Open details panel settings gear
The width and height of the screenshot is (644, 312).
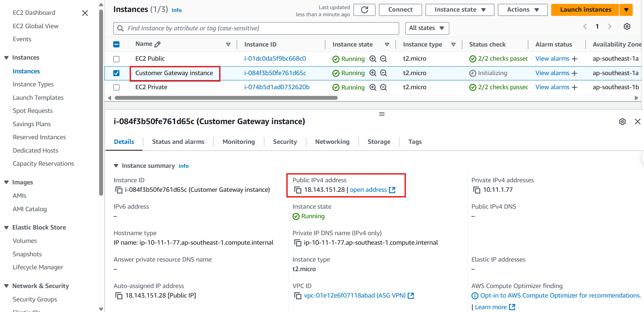coord(622,122)
